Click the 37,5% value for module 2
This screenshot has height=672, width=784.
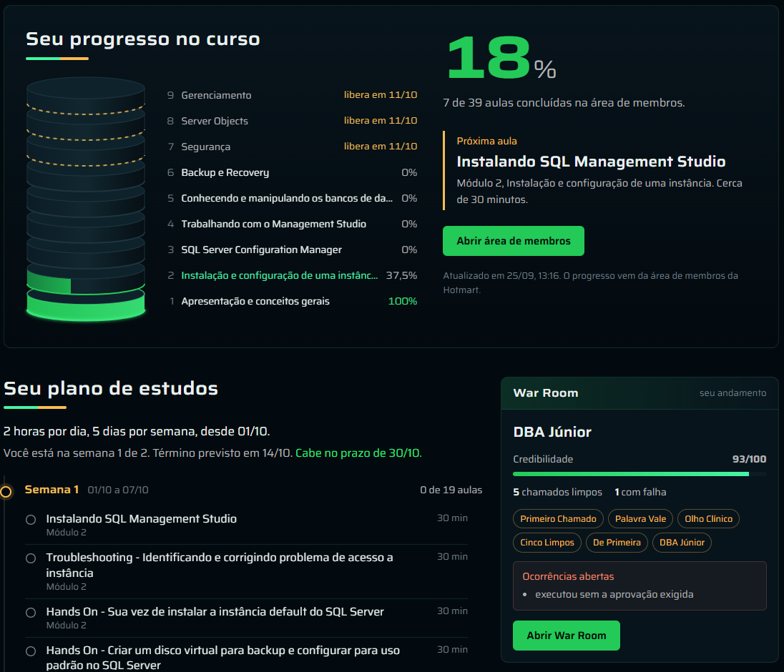click(x=401, y=275)
